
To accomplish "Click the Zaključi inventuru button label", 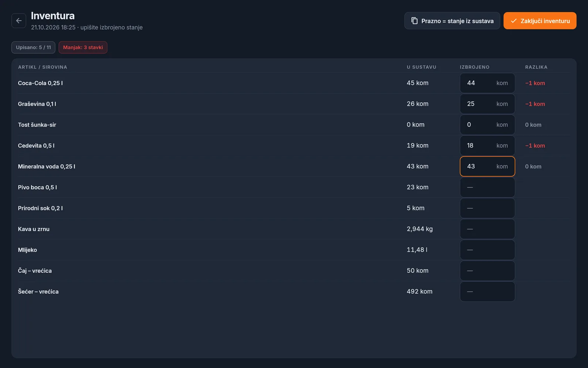I will (x=545, y=21).
